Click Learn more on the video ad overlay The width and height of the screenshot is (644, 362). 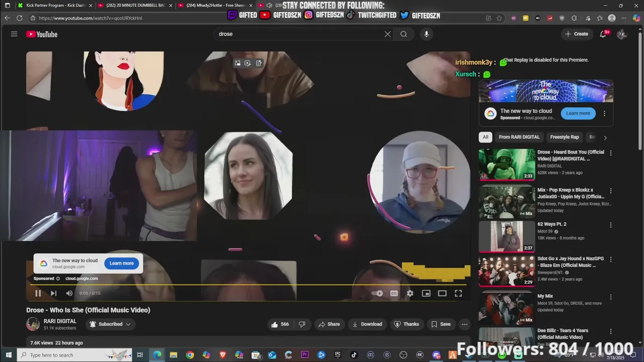[x=122, y=263]
